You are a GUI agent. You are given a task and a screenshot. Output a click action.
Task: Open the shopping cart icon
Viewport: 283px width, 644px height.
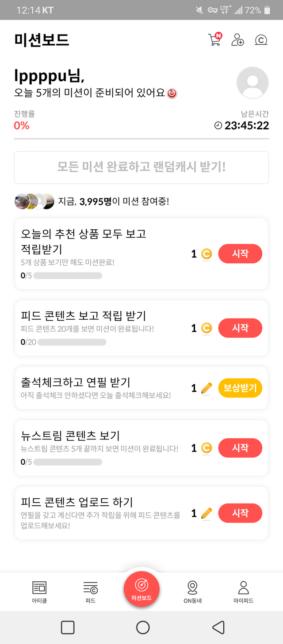[214, 40]
